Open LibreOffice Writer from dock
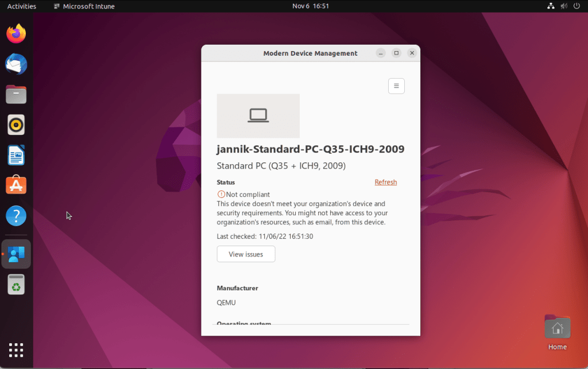The height and width of the screenshot is (369, 588). pyautogui.click(x=16, y=155)
